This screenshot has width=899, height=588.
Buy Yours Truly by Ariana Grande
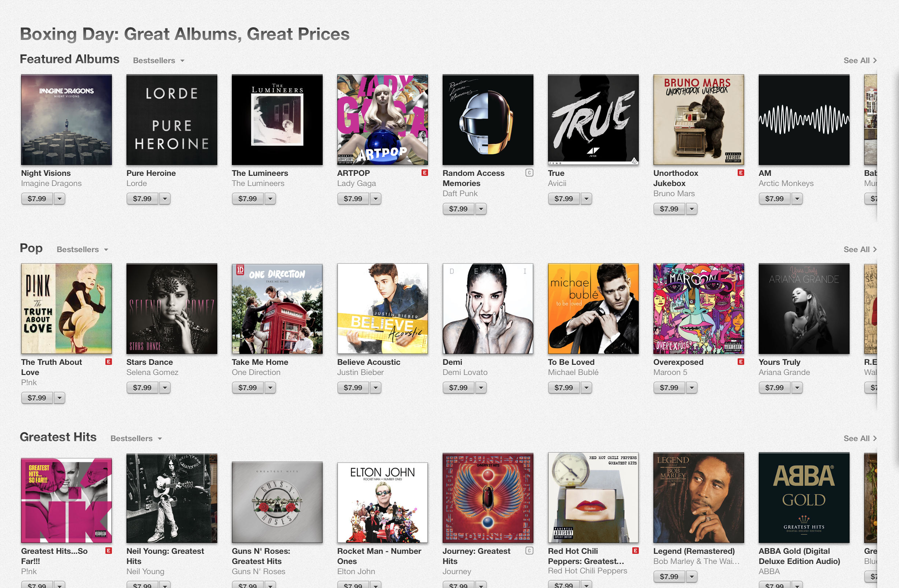(x=774, y=387)
